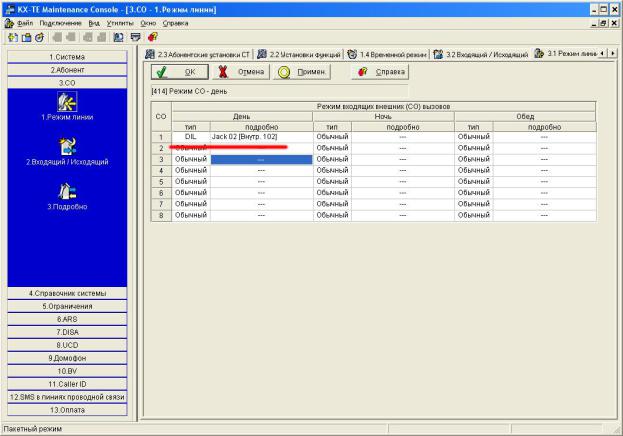Select the 3.1 Режим линии tab
This screenshot has height=436, width=623.
pyautogui.click(x=566, y=54)
